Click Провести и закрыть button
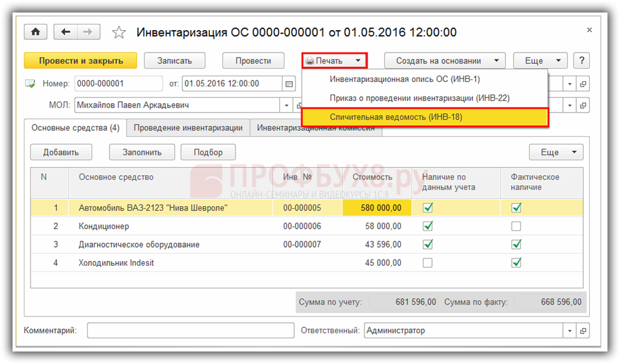 (x=80, y=61)
